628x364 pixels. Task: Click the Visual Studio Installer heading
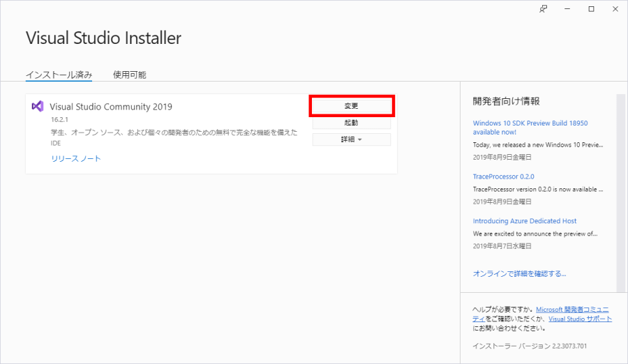tap(104, 38)
